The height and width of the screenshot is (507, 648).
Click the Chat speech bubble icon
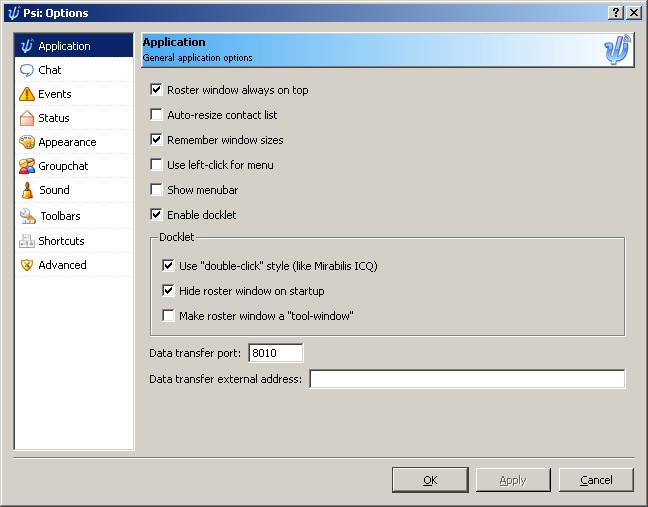point(27,70)
